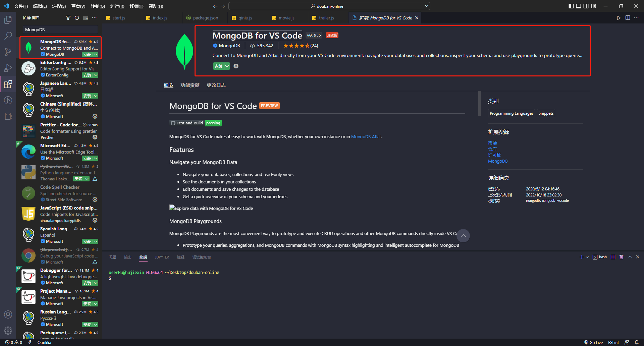
Task: Close the MongoDB for VS Code tab
Action: coord(417,18)
